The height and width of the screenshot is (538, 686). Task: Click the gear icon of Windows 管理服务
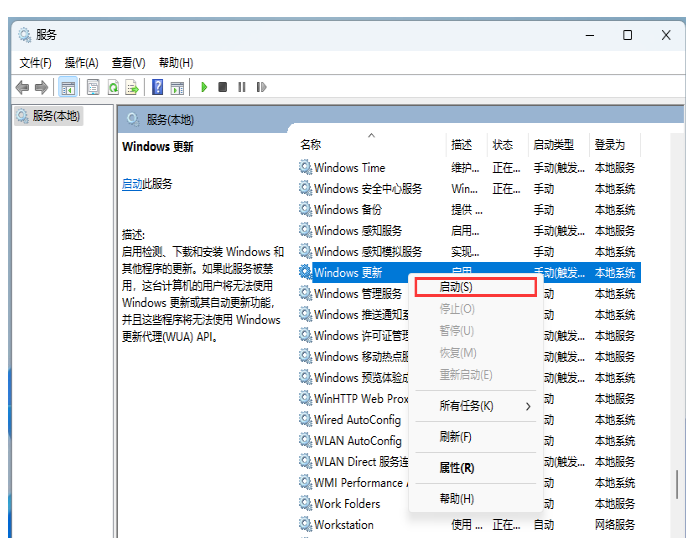(x=305, y=293)
